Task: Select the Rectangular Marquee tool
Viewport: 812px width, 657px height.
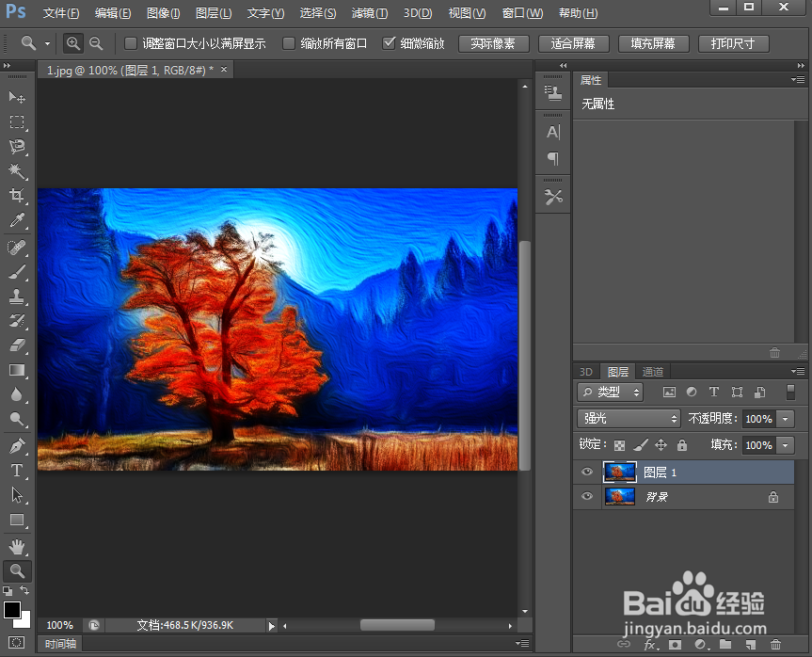Action: pyautogui.click(x=17, y=121)
